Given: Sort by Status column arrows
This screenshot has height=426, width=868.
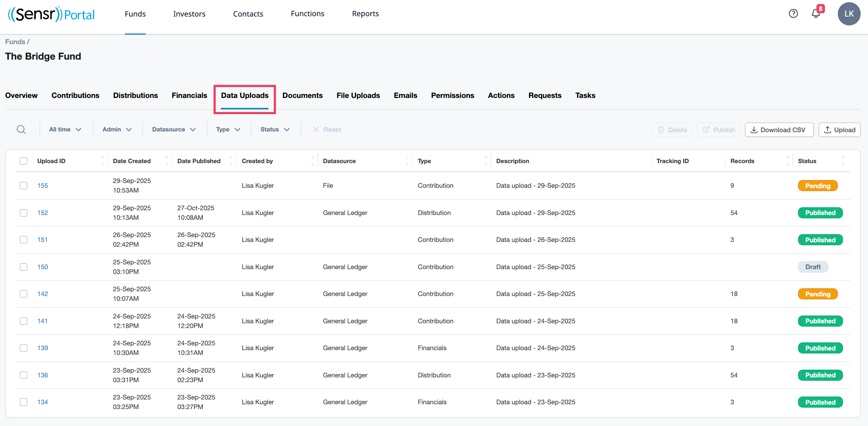Looking at the screenshot, I should pyautogui.click(x=843, y=161).
